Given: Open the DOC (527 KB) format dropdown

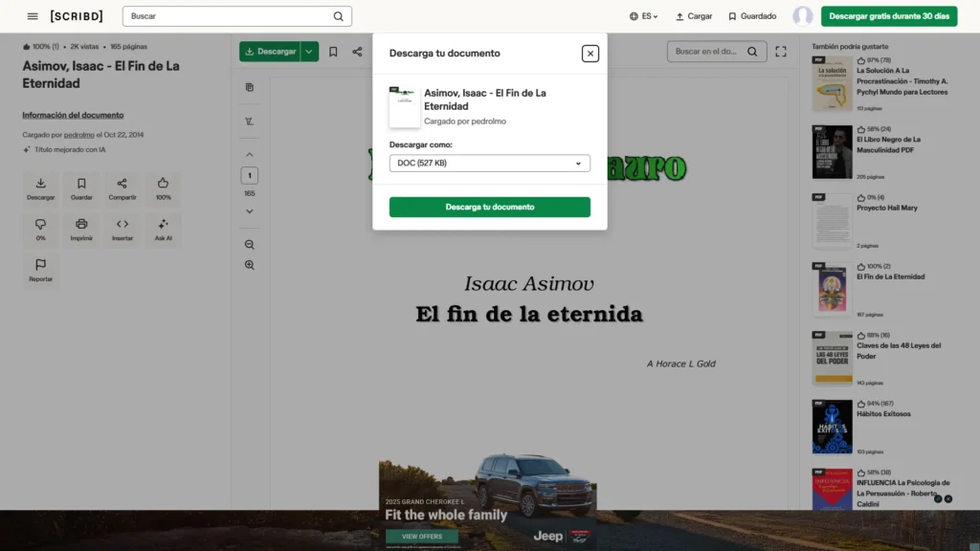Looking at the screenshot, I should coord(489,163).
